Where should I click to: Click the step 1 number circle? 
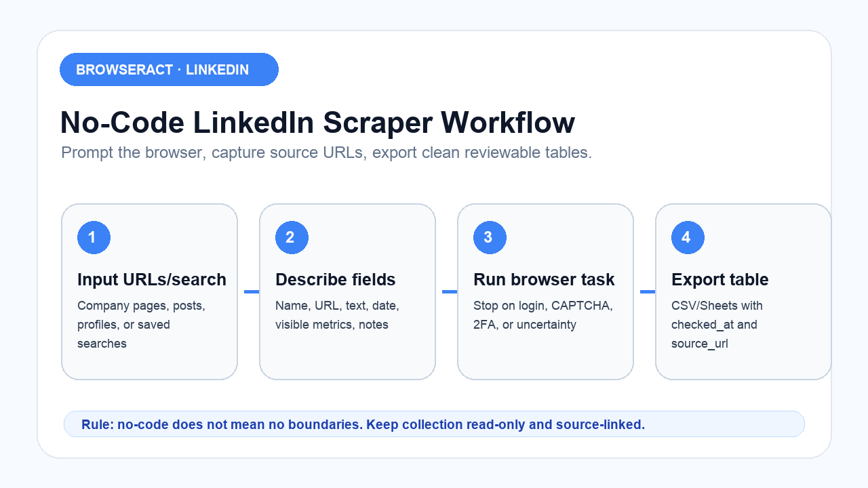(94, 237)
